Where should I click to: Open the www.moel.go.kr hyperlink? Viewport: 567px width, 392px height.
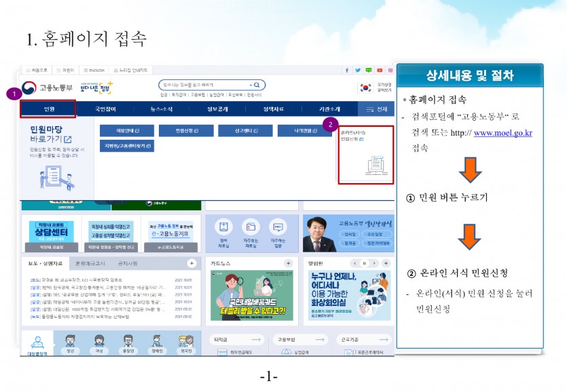502,133
